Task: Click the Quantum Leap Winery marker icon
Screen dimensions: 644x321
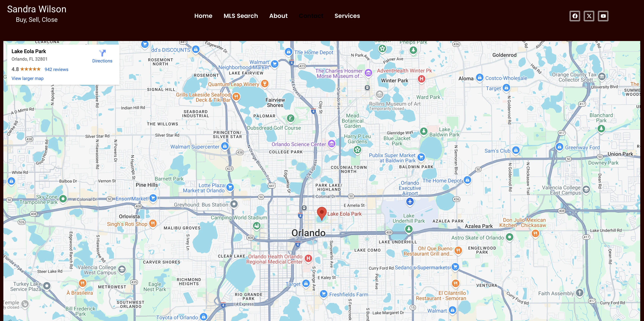Action: [265, 84]
